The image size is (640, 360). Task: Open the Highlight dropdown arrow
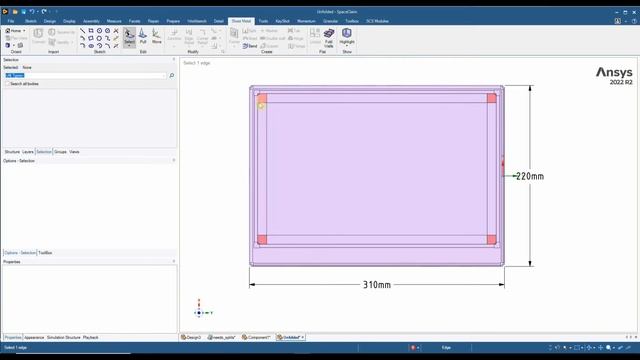[x=347, y=46]
